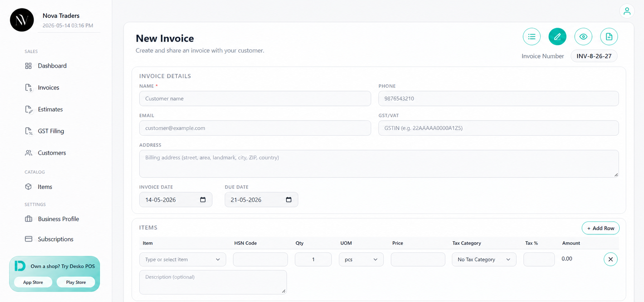
Task: Select Items under Catalog
Action: pyautogui.click(x=45, y=187)
